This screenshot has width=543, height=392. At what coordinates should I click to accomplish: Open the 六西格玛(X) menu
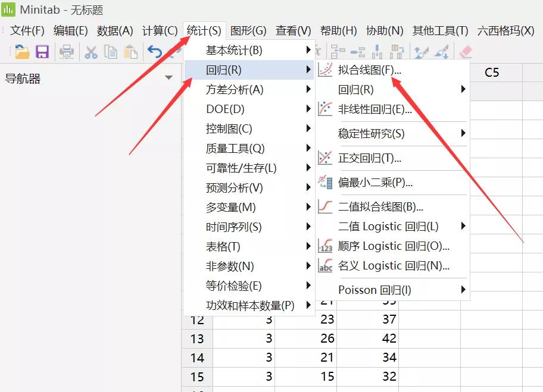tap(505, 31)
